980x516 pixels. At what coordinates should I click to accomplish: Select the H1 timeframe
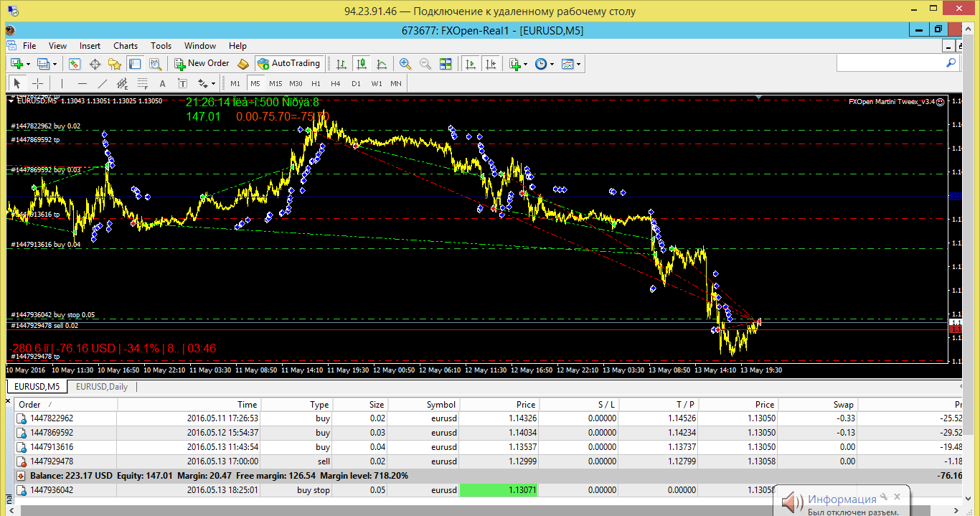(x=316, y=83)
